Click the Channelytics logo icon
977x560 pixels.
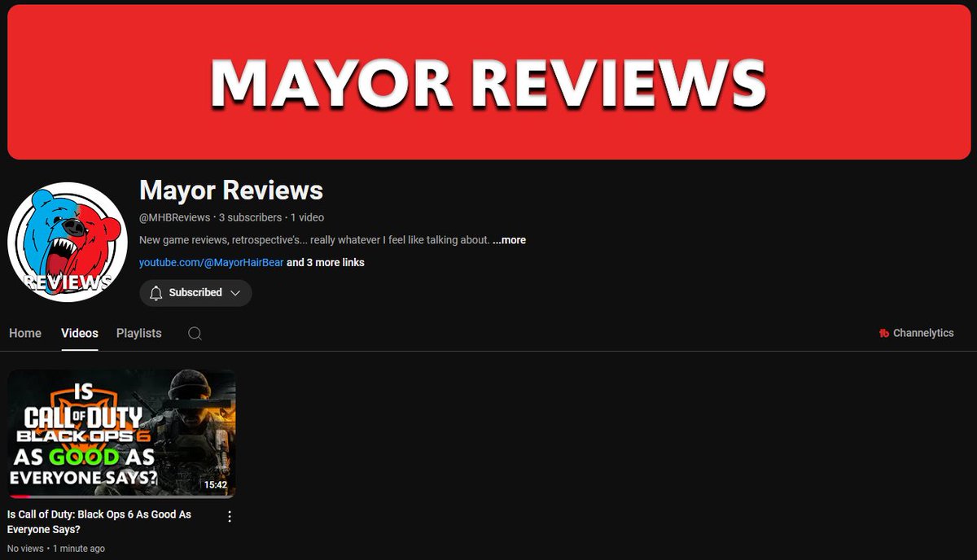coord(884,334)
